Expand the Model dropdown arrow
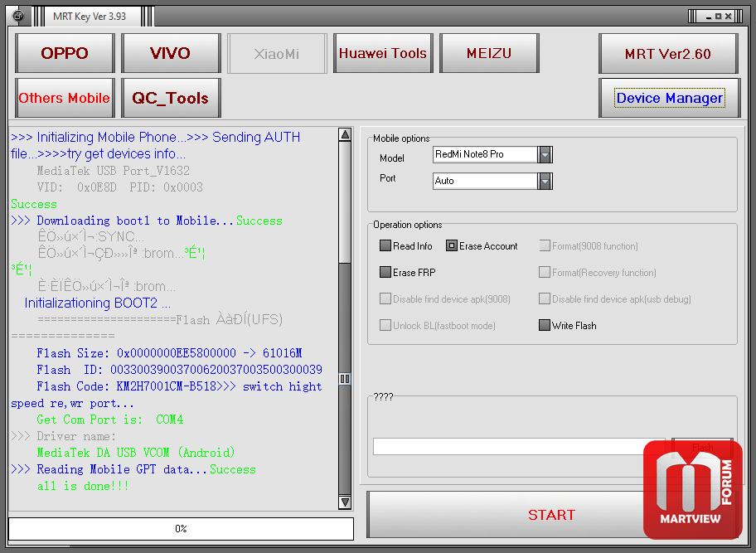The image size is (756, 553). [x=545, y=155]
